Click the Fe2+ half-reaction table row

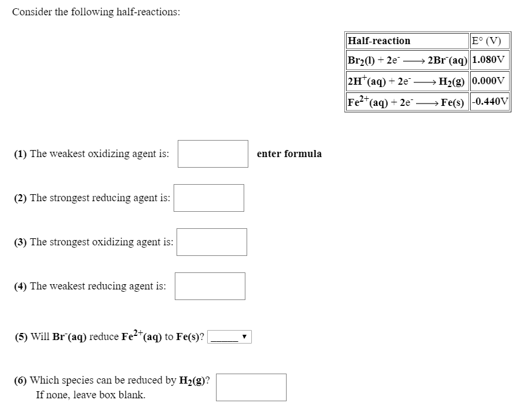coord(407,101)
